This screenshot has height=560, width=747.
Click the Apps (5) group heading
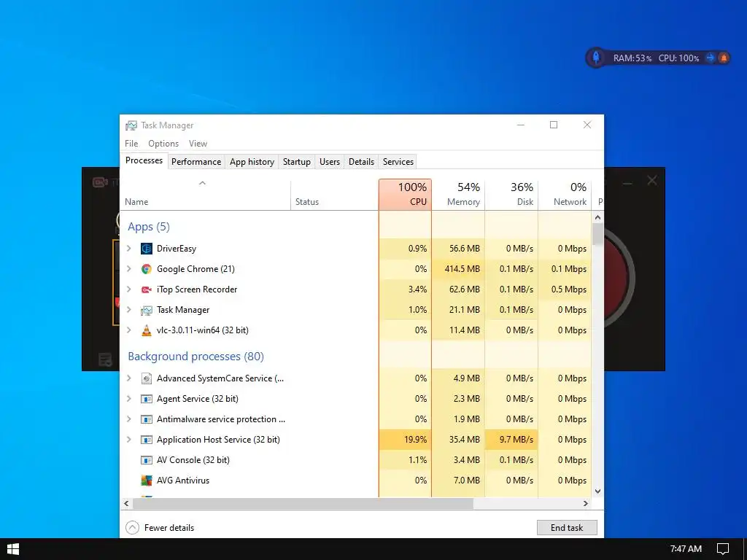point(149,227)
